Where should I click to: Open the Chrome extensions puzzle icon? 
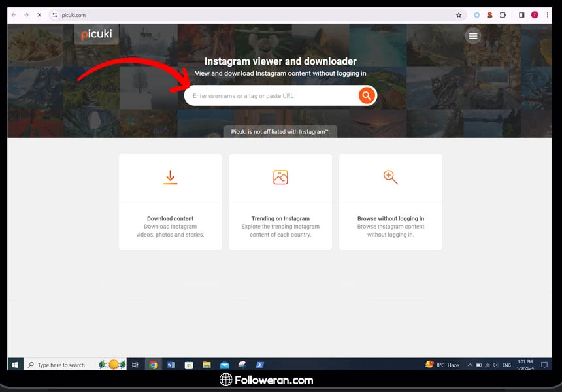pos(503,15)
